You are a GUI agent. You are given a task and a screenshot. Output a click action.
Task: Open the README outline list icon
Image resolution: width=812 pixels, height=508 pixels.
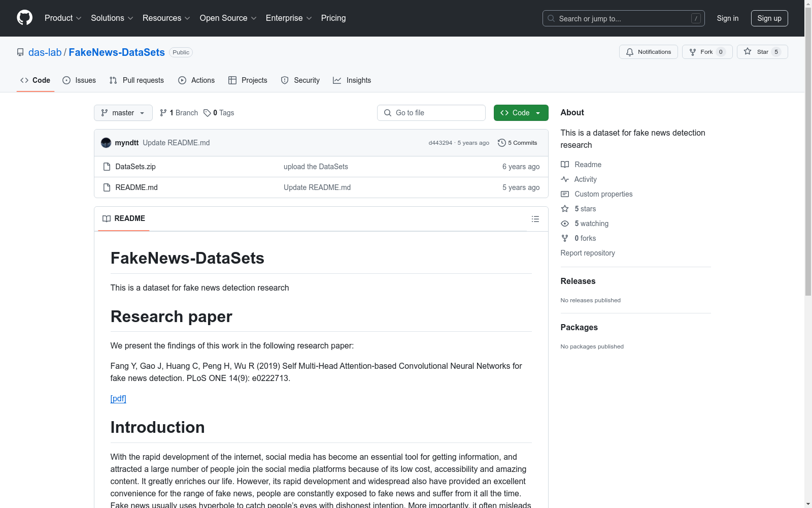[x=535, y=219]
